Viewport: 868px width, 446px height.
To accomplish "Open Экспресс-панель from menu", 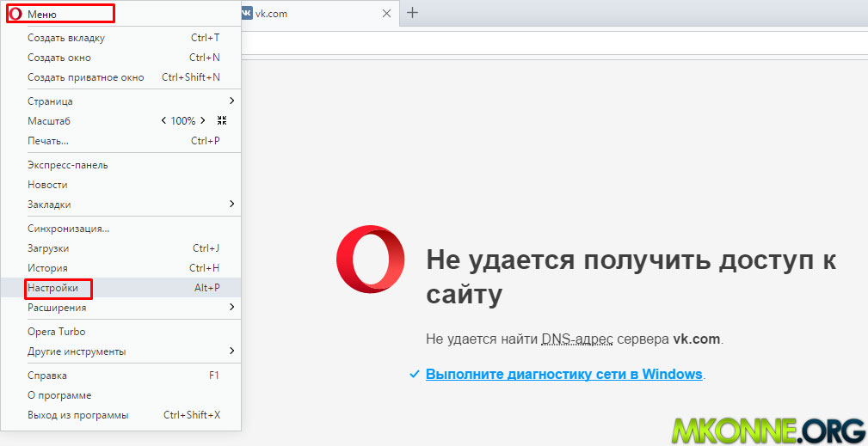I will (120, 165).
